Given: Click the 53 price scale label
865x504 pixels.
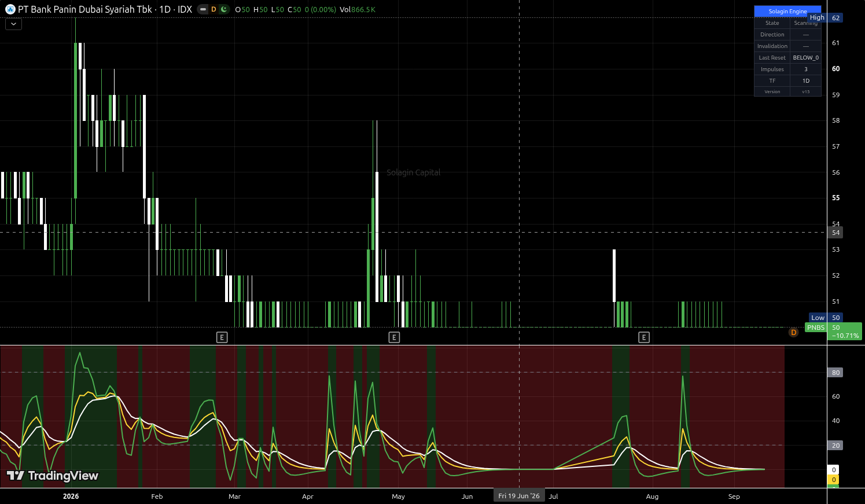Looking at the screenshot, I should 835,249.
